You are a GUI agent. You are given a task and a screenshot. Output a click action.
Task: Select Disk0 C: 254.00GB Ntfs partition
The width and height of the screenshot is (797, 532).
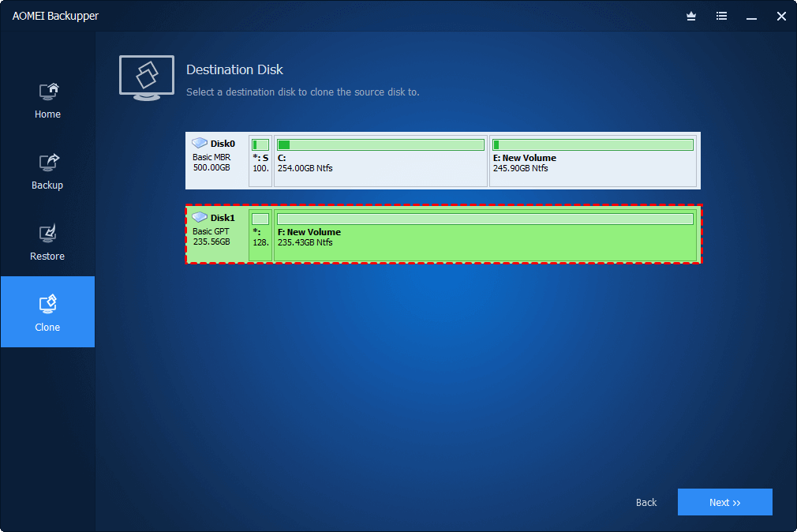pyautogui.click(x=380, y=161)
